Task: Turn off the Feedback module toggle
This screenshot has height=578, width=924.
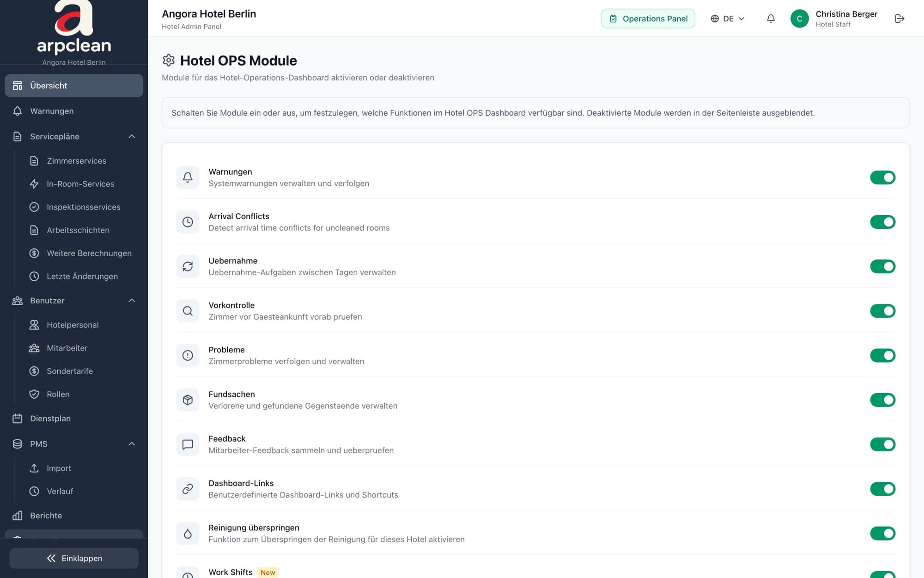Action: (x=882, y=444)
